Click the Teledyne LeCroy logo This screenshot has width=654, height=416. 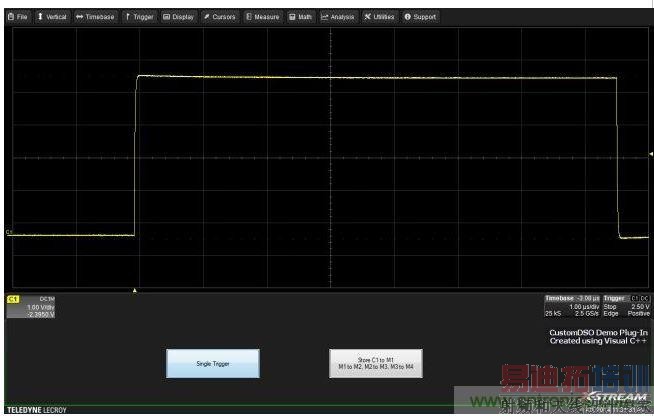point(37,410)
